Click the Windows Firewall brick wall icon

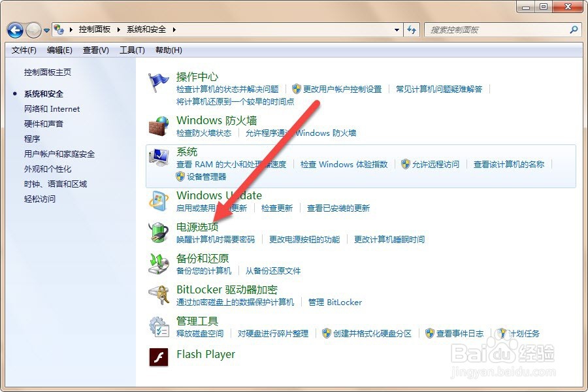click(159, 126)
